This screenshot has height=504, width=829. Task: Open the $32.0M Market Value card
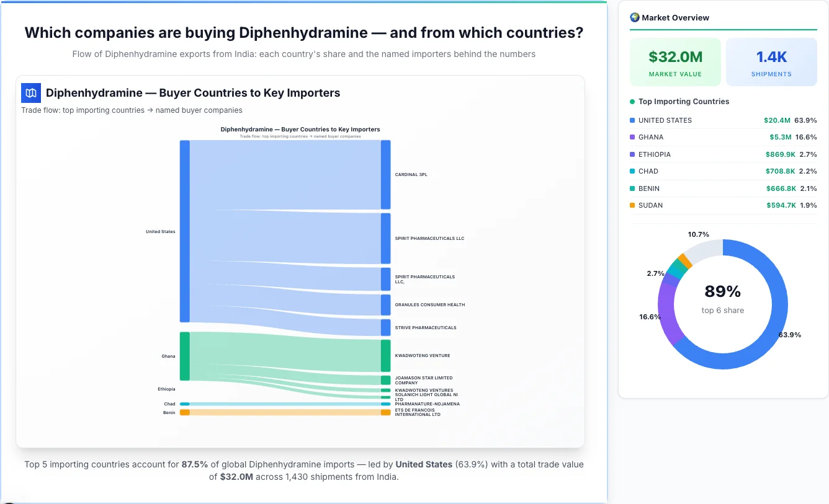[x=675, y=61]
